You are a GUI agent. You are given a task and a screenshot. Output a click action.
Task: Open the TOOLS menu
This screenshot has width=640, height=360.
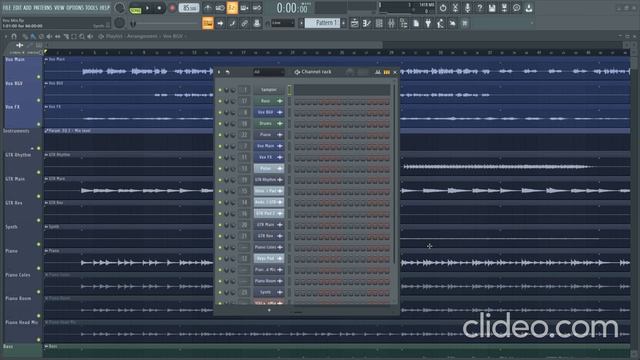(x=91, y=7)
